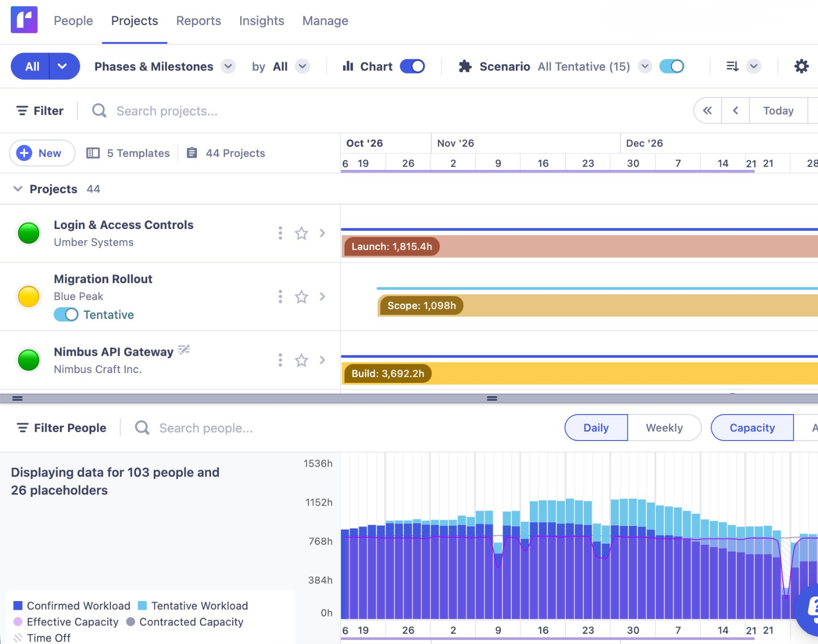Image resolution: width=818 pixels, height=644 pixels.
Task: Switch to the Manage tab
Action: point(325,21)
